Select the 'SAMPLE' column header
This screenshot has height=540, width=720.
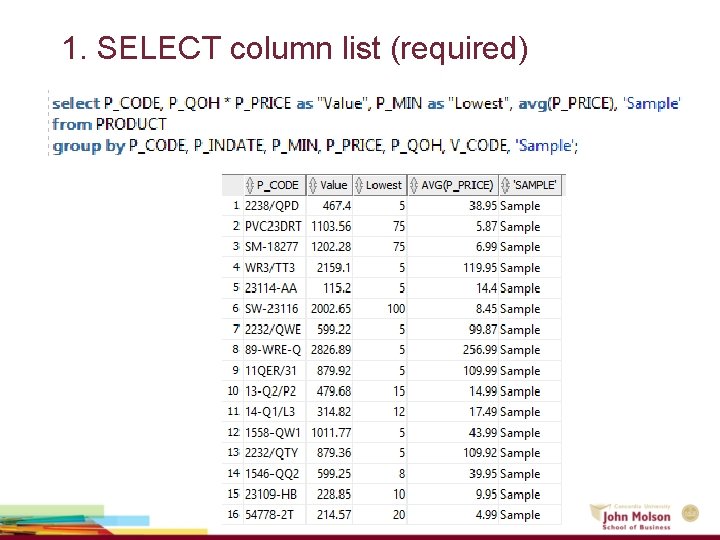530,185
